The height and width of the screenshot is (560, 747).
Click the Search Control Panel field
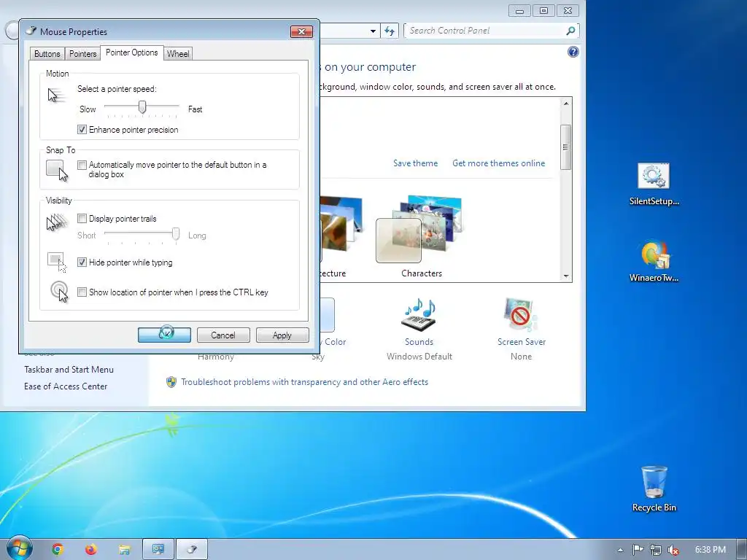point(486,31)
